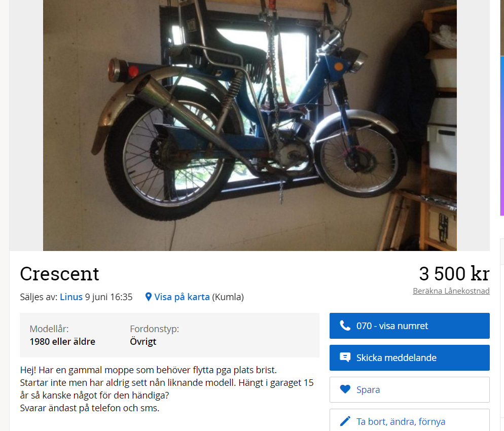This screenshot has width=504, height=431.
Task: Click the ad description text
Action: tap(166, 389)
